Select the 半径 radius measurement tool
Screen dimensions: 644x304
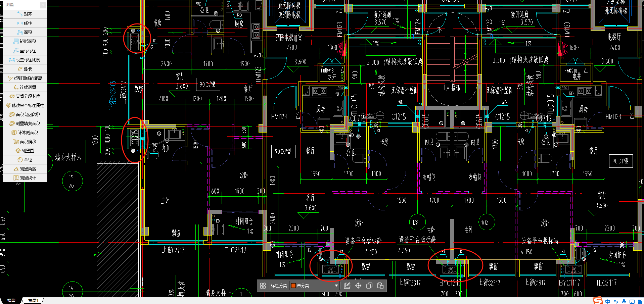25,160
